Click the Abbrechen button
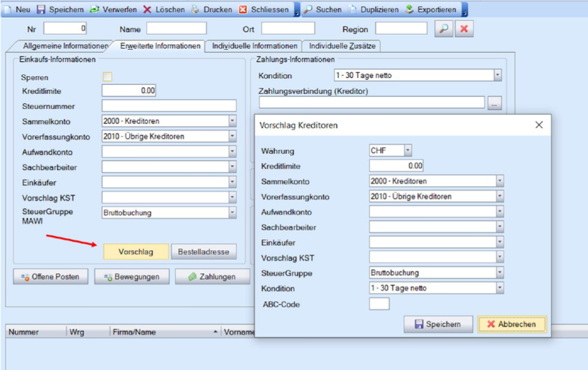Viewport: 588px width, 370px height. click(x=512, y=324)
